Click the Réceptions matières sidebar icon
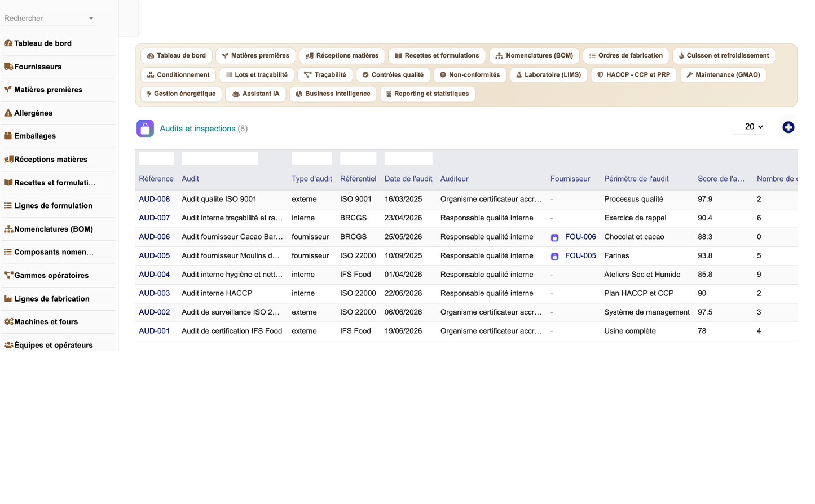 (8, 160)
